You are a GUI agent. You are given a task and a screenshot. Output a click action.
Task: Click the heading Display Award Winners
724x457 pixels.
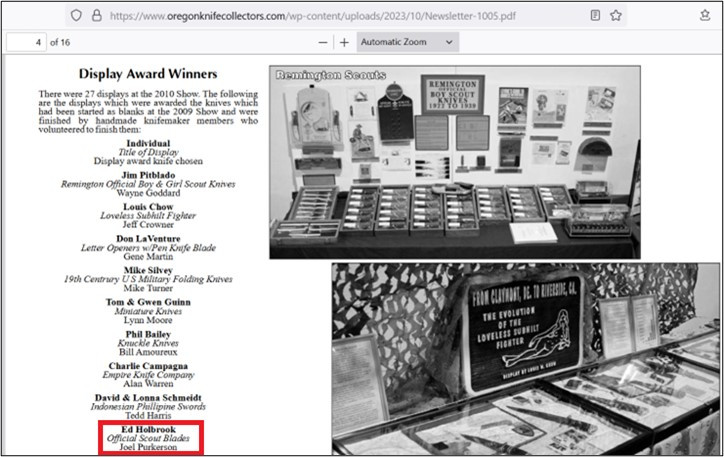[x=148, y=74]
